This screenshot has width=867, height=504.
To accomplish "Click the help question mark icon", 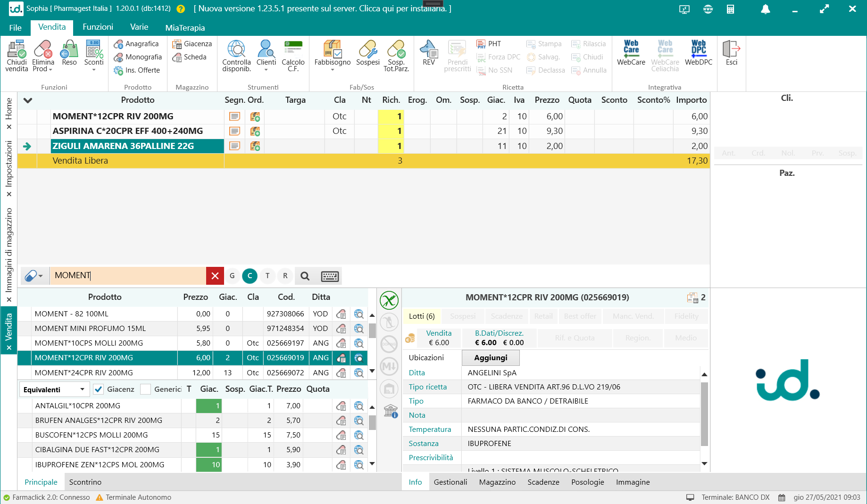I will [x=180, y=9].
